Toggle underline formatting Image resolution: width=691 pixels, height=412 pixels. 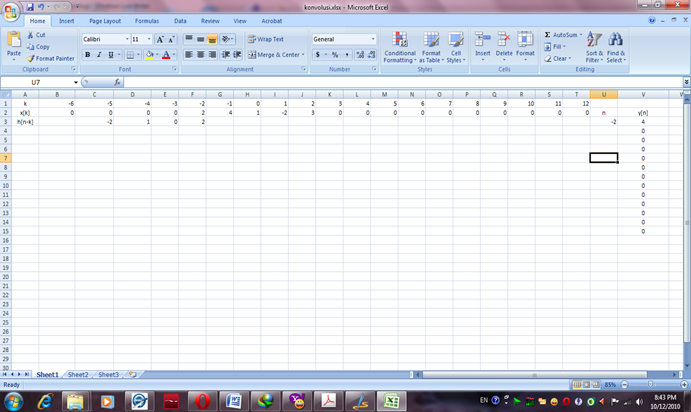[x=111, y=55]
